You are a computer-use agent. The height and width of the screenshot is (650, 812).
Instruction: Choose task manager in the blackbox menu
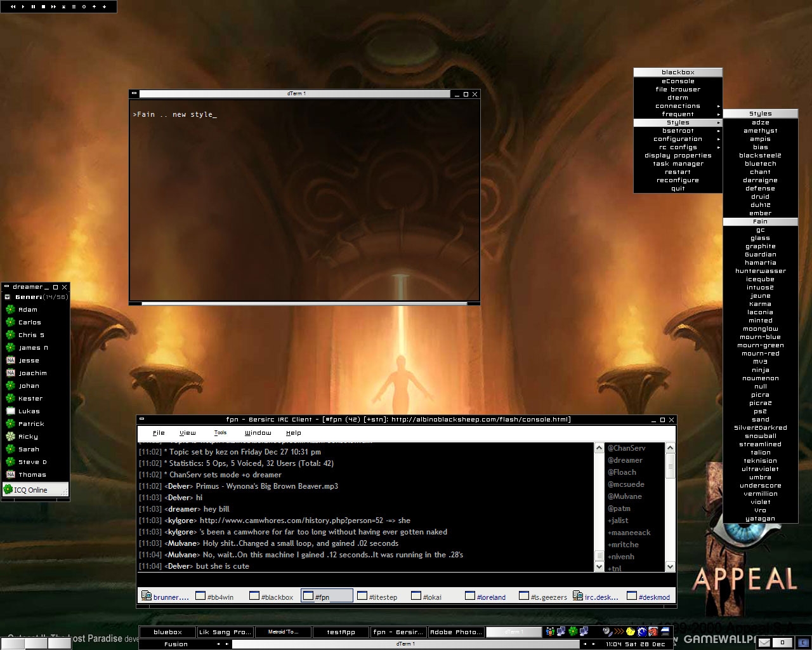coord(678,164)
